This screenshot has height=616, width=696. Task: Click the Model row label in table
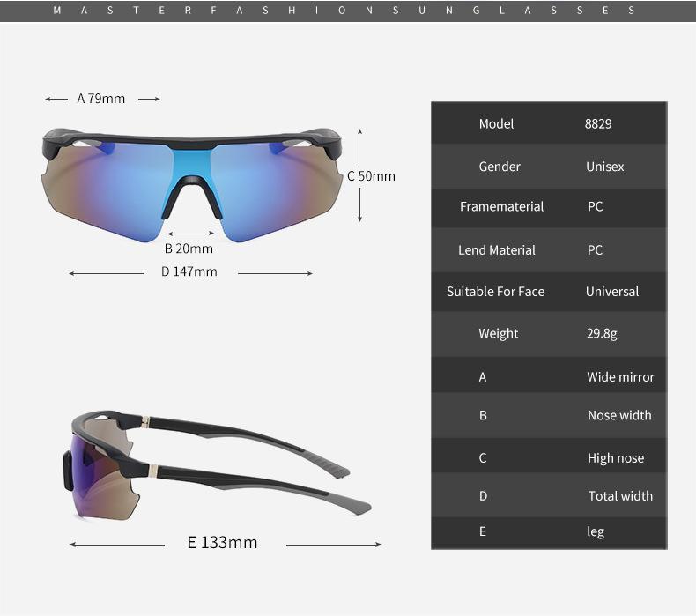click(496, 123)
